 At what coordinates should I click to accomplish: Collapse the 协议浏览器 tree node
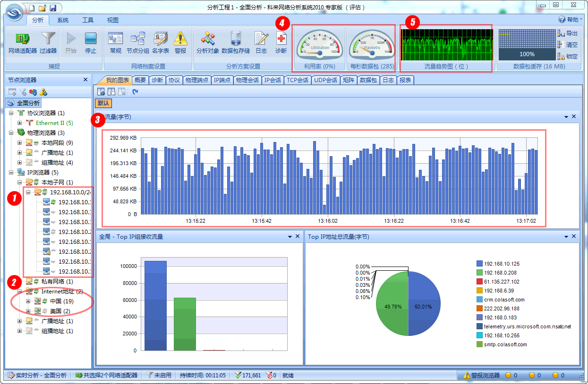[11, 113]
